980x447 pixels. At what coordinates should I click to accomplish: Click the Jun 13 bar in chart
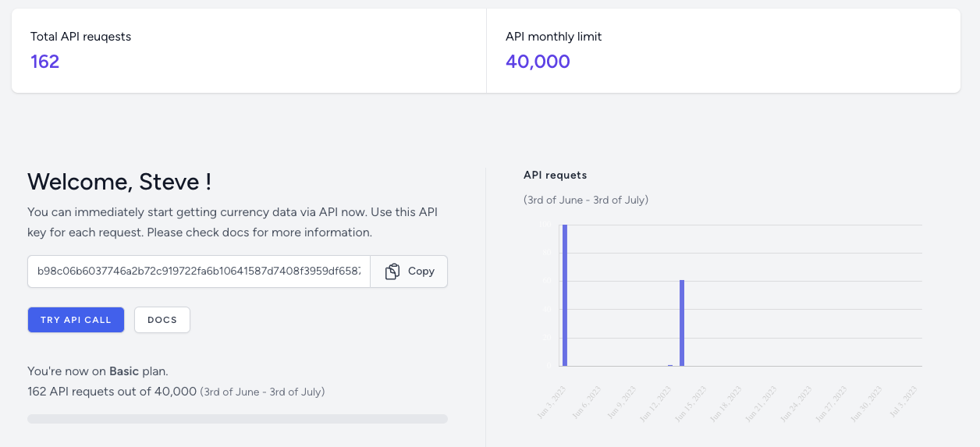click(682, 323)
